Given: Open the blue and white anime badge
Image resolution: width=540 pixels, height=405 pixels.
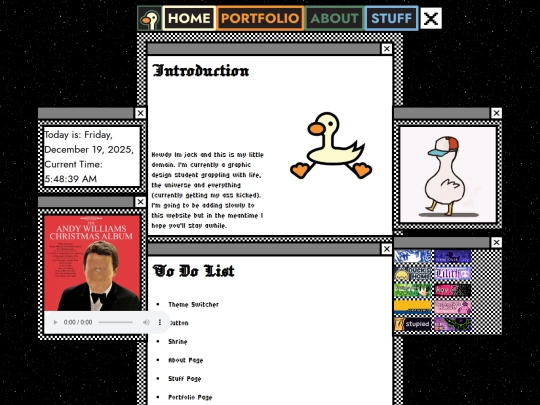Looking at the screenshot, I should tap(413, 257).
